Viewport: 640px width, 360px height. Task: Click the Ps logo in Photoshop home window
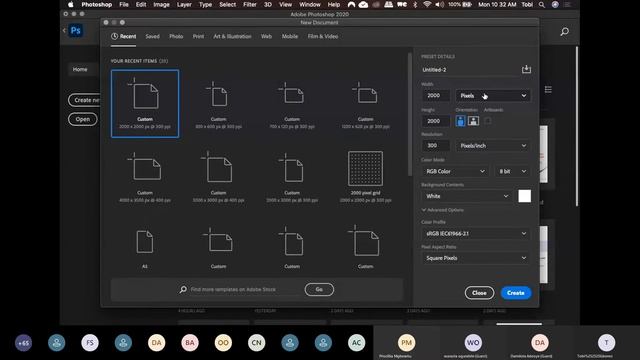pyautogui.click(x=76, y=31)
